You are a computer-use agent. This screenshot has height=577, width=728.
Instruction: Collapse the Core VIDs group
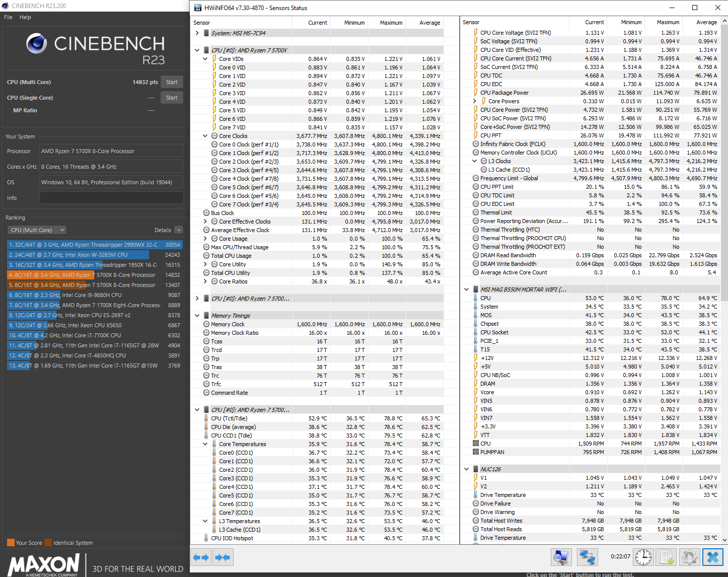(x=205, y=59)
